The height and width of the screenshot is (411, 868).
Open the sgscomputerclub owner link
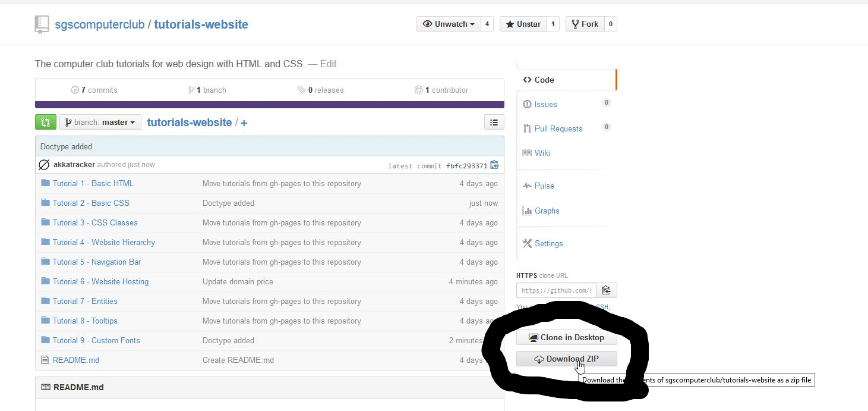pos(100,24)
